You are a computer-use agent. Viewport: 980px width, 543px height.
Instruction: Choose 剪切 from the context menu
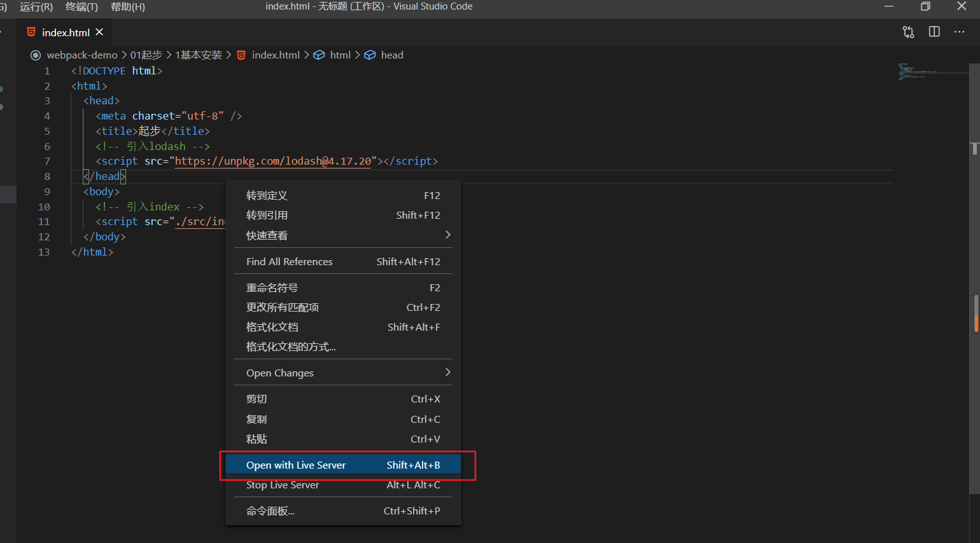[344, 399]
